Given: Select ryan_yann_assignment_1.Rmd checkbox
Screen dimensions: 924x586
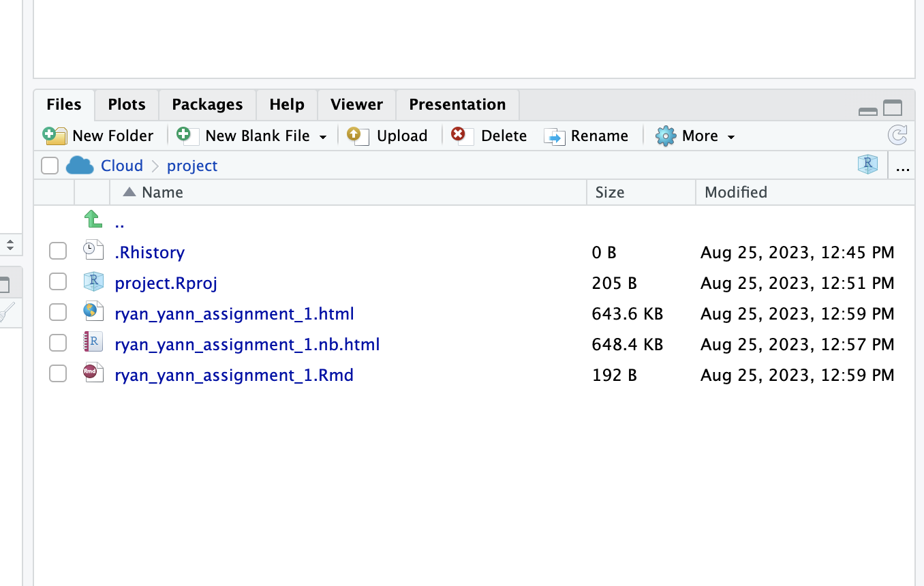Looking at the screenshot, I should tap(58, 374).
